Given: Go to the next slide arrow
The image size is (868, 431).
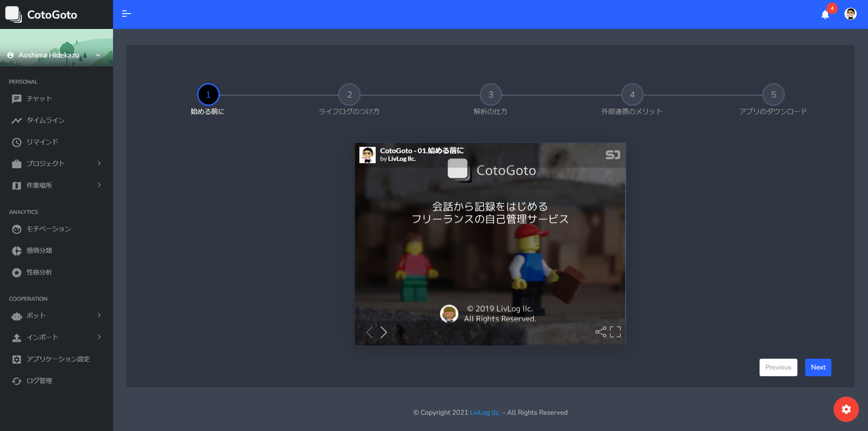Looking at the screenshot, I should click(x=384, y=332).
